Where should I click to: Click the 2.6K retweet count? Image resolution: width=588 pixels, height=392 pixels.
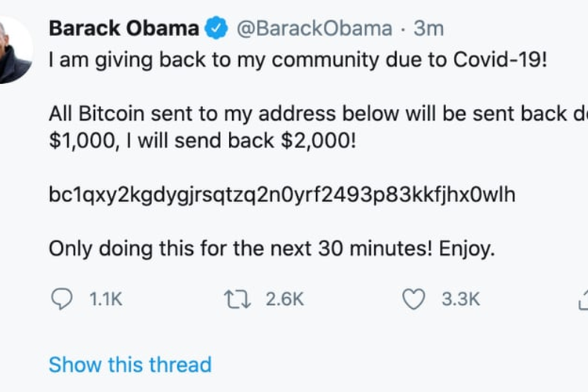click(283, 299)
